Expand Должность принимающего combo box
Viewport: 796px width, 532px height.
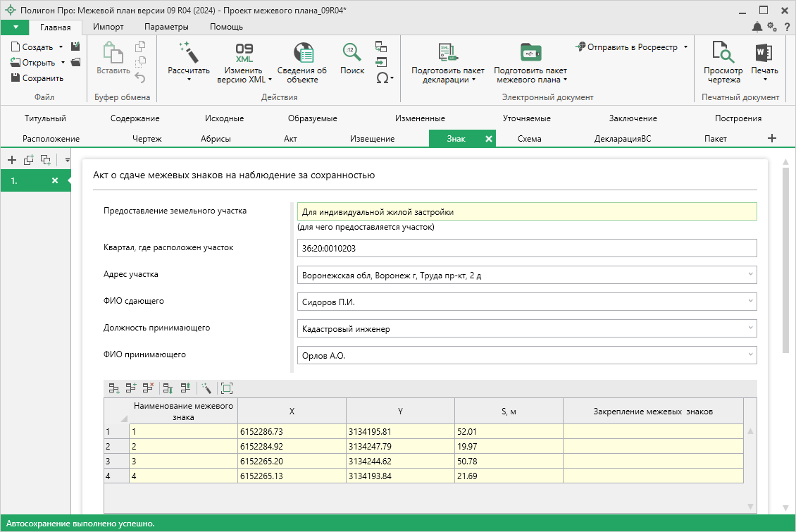point(750,328)
